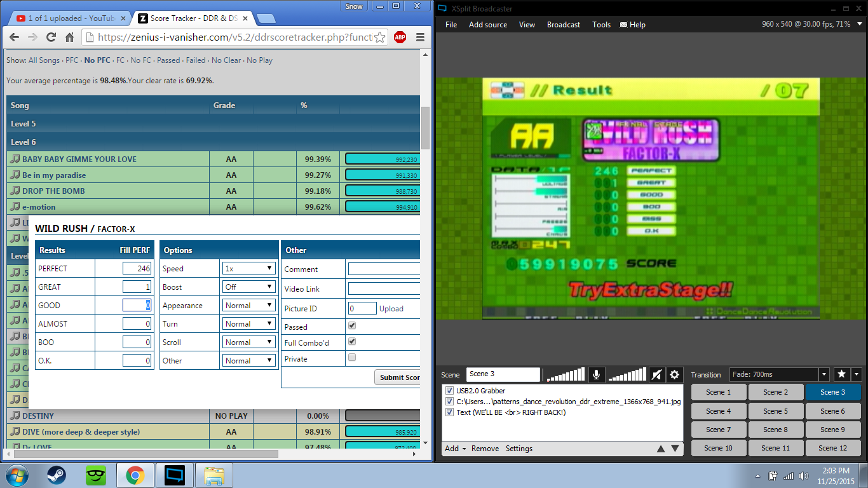The height and width of the screenshot is (488, 868).
Task: Go to Chrome home page icon
Action: pyautogui.click(x=69, y=37)
